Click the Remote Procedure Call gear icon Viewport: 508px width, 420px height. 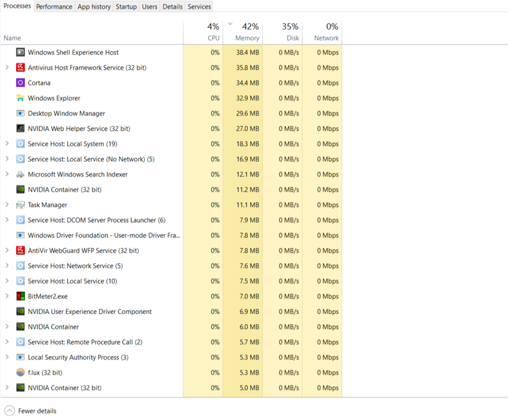pos(20,342)
